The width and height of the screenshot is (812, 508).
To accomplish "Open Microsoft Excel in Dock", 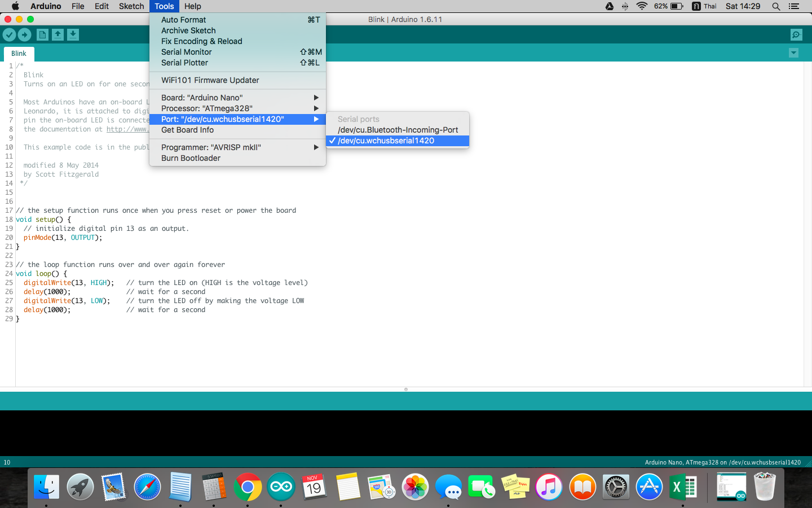I will (x=683, y=487).
